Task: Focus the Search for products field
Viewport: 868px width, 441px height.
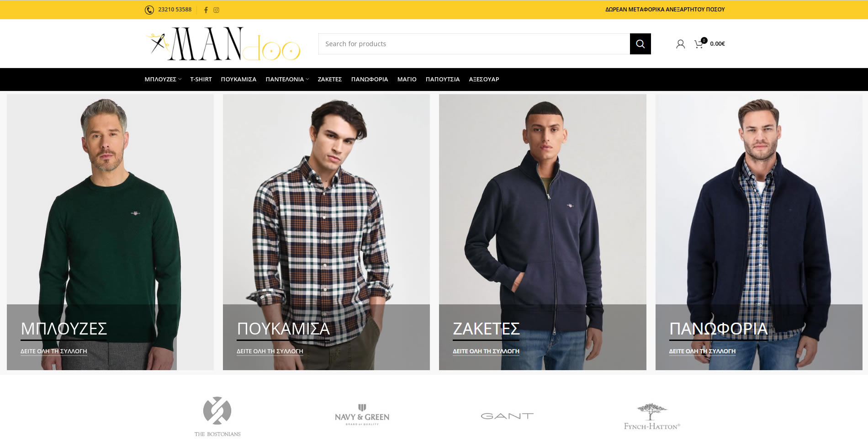Action: (474, 44)
